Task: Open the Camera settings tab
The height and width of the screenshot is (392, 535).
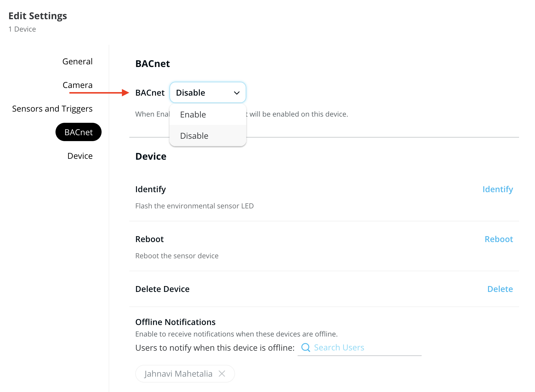Action: [77, 85]
